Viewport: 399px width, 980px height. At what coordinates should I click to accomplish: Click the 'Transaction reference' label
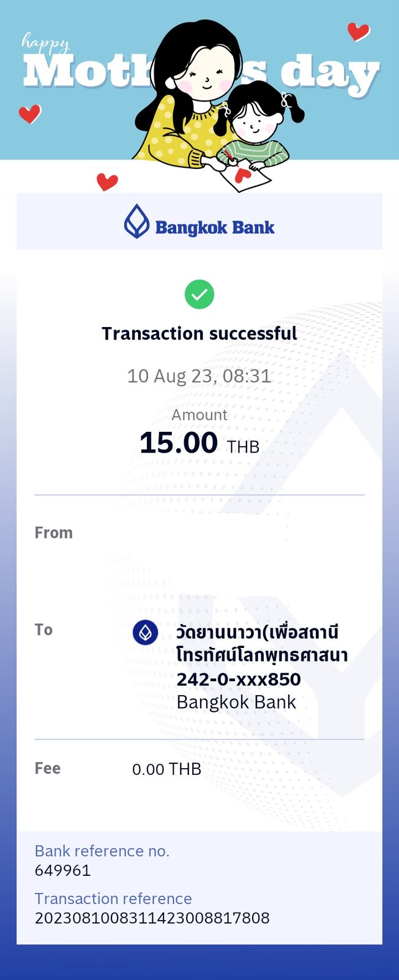tap(113, 899)
